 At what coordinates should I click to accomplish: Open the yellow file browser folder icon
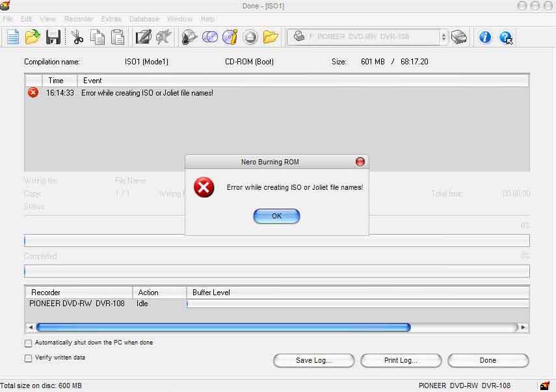pyautogui.click(x=271, y=37)
